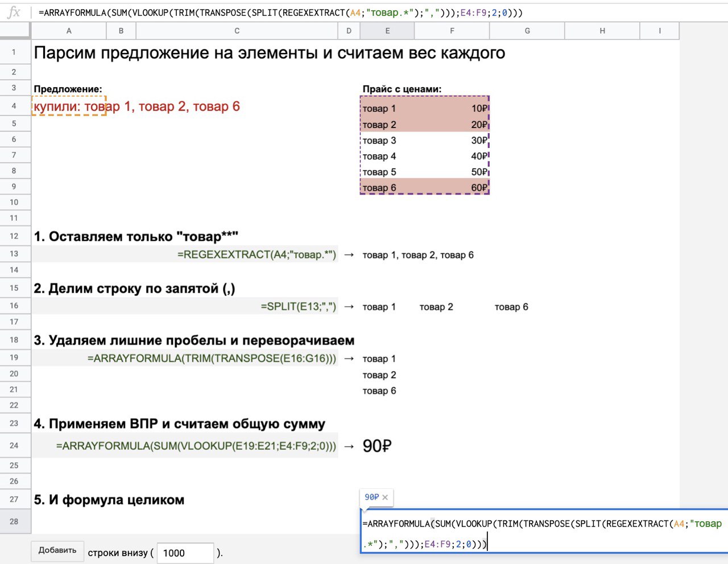Image resolution: width=728 pixels, height=564 pixels.
Task: Click in the formula bar text
Action: [280, 13]
